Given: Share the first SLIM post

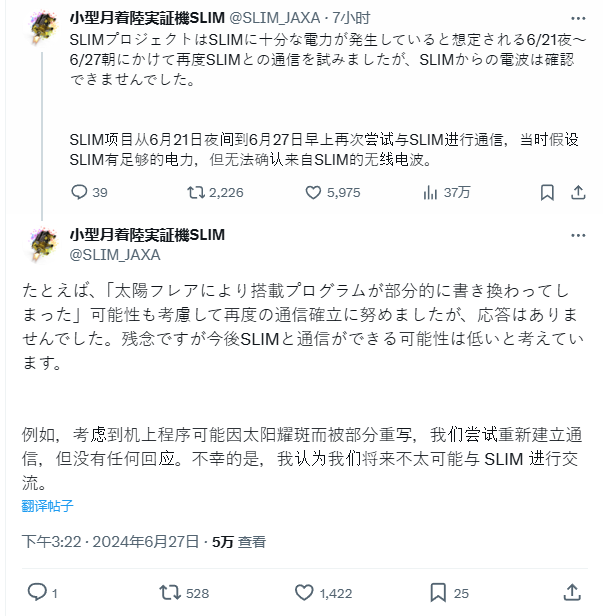Looking at the screenshot, I should (577, 193).
